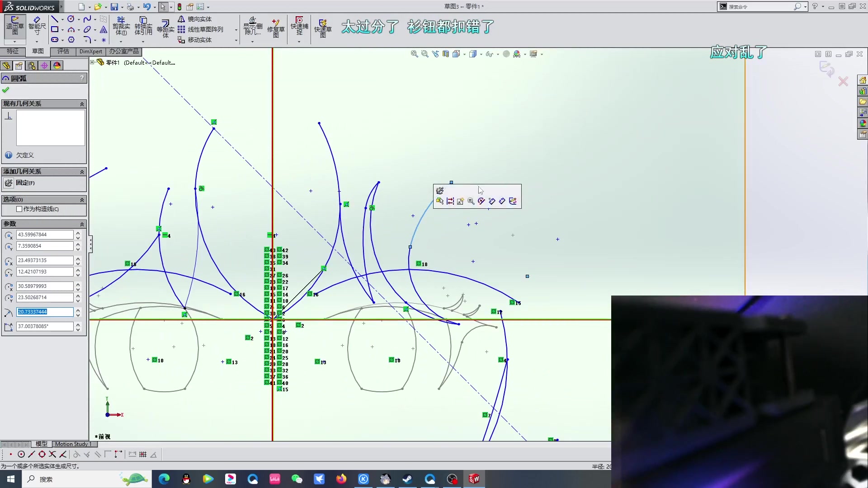Click Rapid Sketch (快速草图)
868x488 pixels.
[323, 28]
